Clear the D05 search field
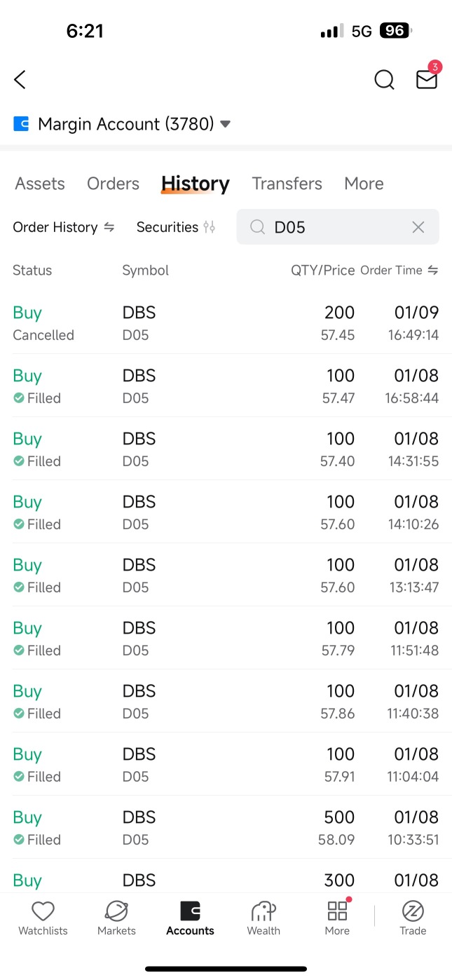The height and width of the screenshot is (980, 452). tap(418, 227)
